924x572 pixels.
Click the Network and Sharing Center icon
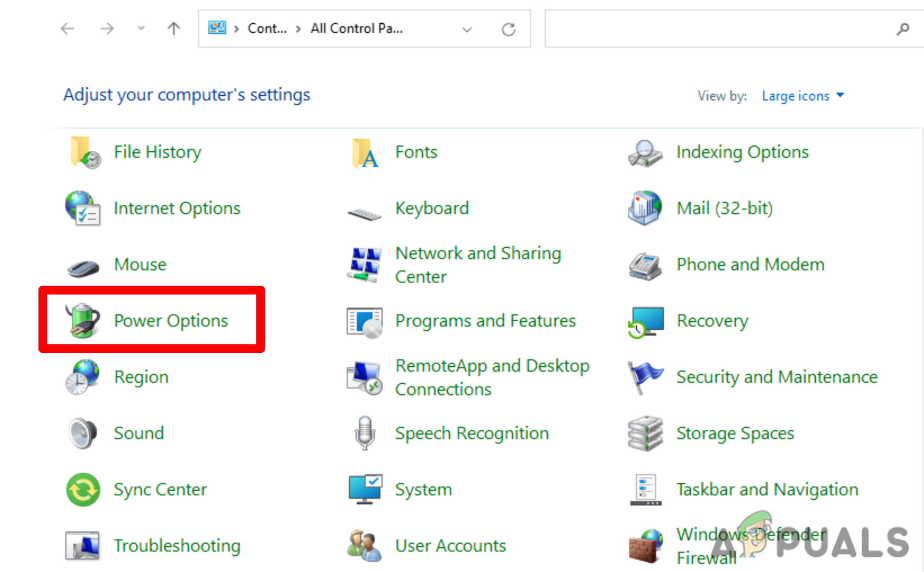(x=365, y=264)
